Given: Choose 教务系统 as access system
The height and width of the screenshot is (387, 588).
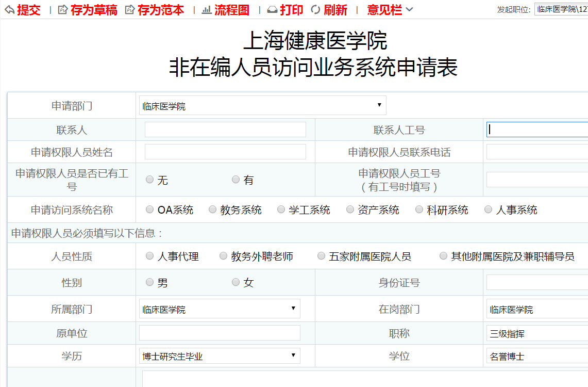Looking at the screenshot, I should [212, 209].
